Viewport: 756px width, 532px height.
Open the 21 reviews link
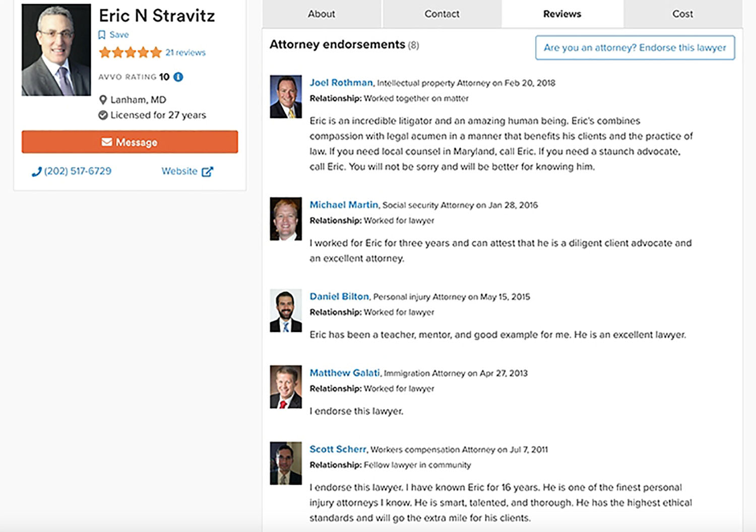tap(185, 52)
